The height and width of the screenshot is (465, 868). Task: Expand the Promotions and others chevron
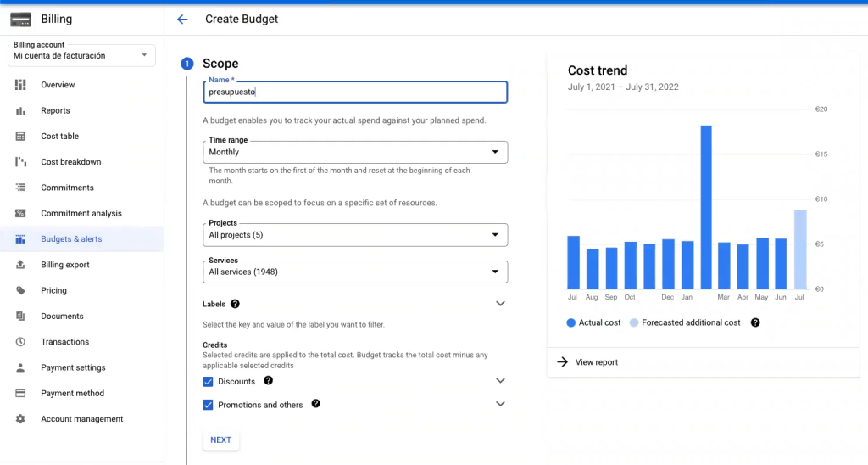(x=500, y=404)
